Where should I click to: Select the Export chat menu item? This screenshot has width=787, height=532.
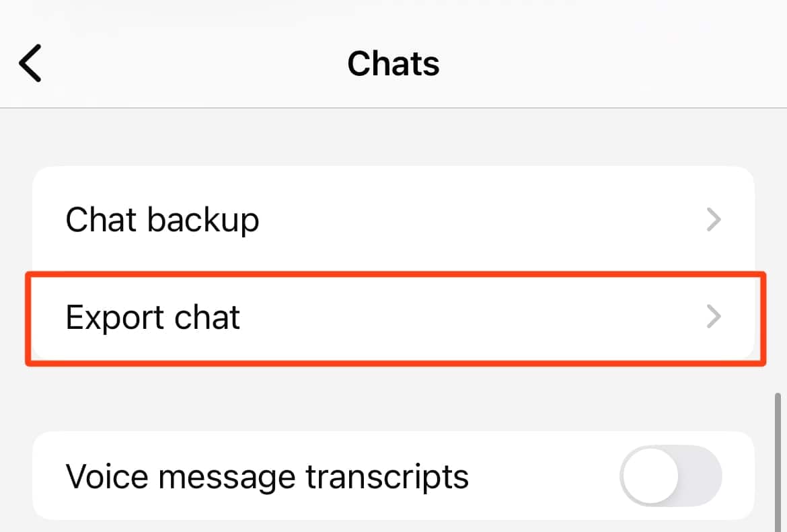(x=153, y=317)
